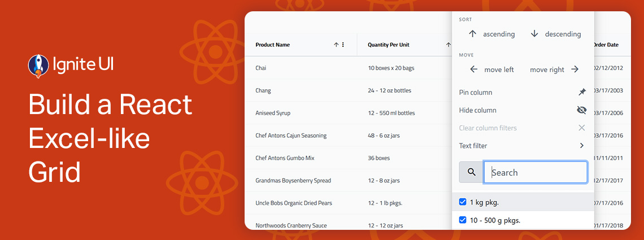Sort with the ascending button label
The image size is (644, 240).
(x=499, y=34)
